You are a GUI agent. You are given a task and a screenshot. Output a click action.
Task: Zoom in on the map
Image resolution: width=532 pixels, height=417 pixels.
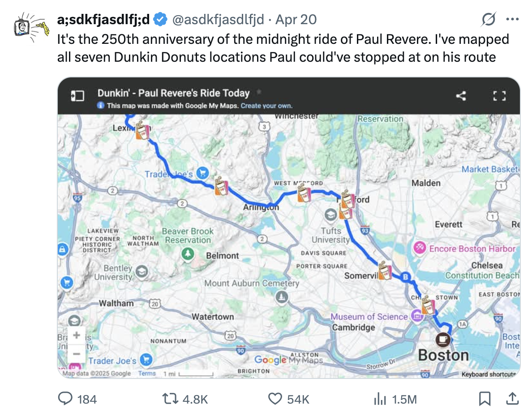(77, 336)
